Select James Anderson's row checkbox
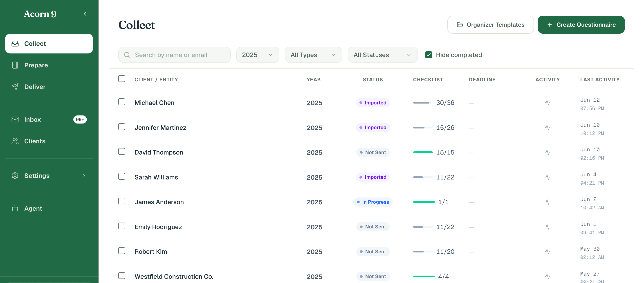 (x=122, y=201)
